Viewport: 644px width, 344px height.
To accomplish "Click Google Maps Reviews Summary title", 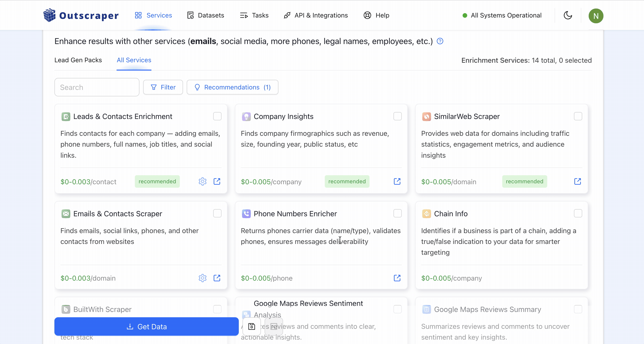I will pos(487,309).
